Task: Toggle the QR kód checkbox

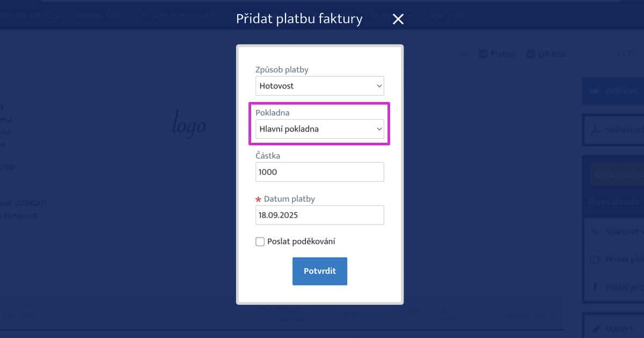Action: point(531,54)
